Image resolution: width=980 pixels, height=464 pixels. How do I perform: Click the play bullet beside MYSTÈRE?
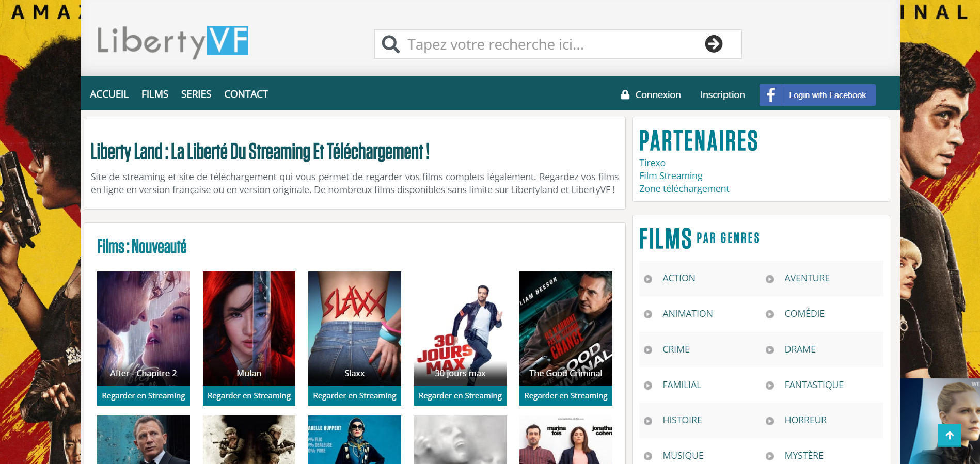770,456
